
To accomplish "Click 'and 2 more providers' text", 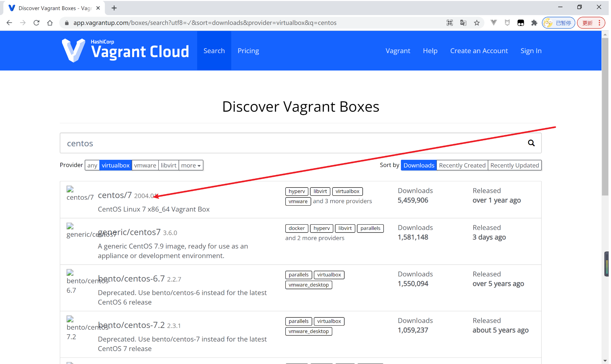I will (315, 238).
